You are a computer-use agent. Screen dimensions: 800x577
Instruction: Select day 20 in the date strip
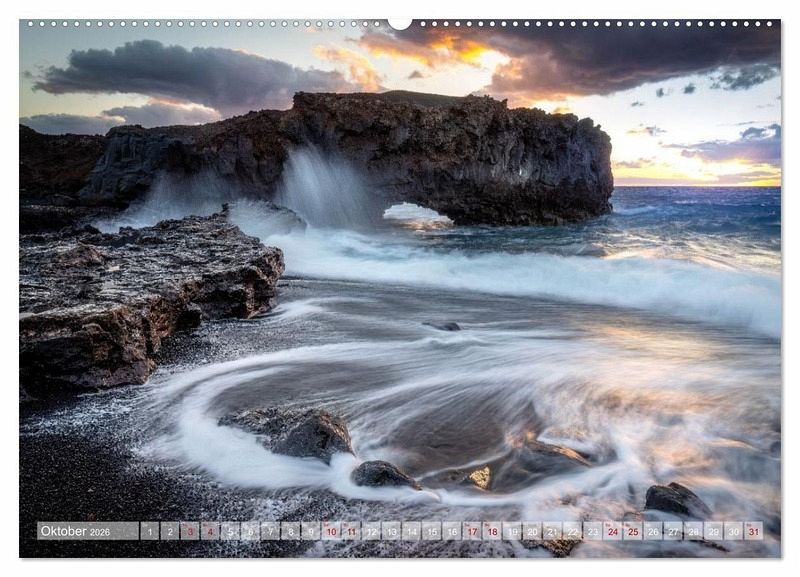pyautogui.click(x=532, y=531)
